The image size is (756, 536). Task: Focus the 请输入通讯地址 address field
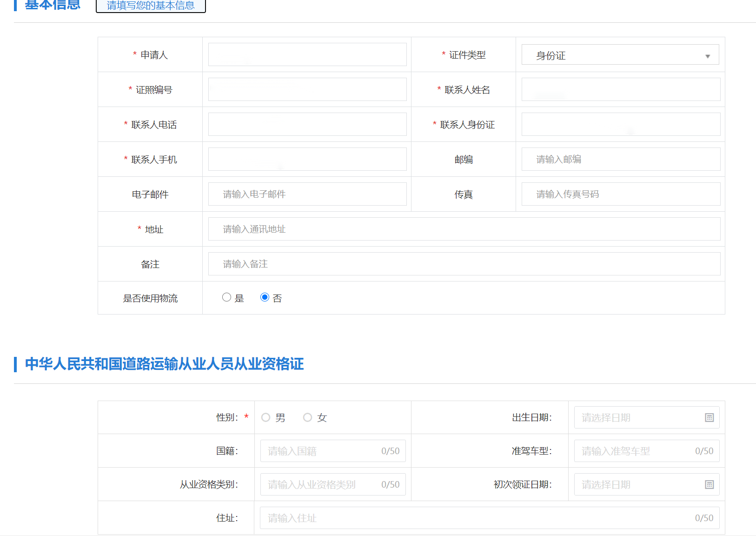click(x=464, y=229)
